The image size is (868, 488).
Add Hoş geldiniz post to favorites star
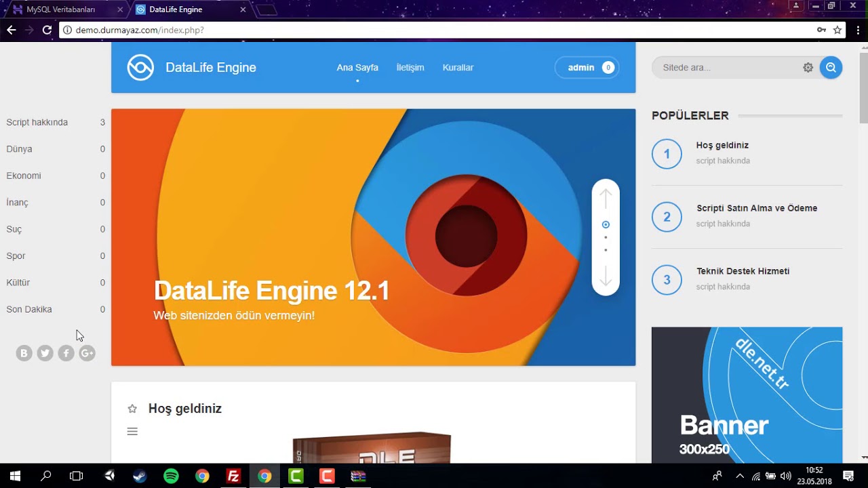[132, 409]
